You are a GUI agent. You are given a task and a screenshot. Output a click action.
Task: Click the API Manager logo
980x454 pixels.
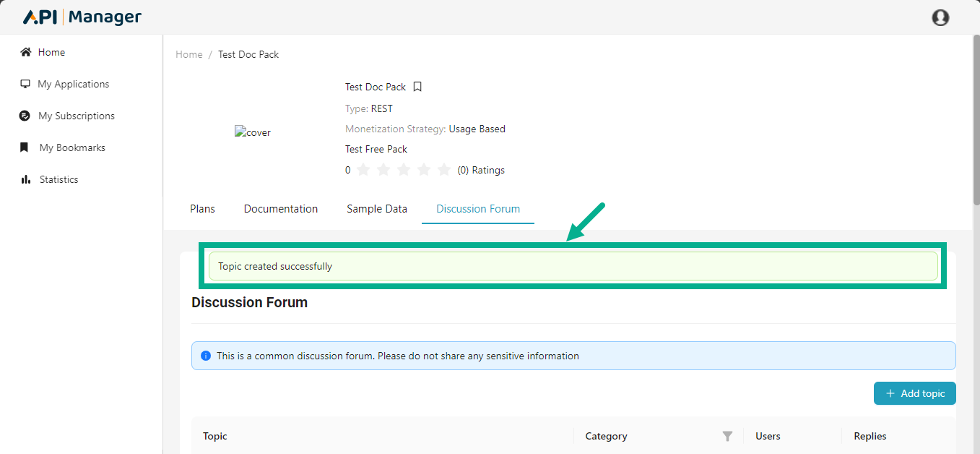(x=82, y=17)
